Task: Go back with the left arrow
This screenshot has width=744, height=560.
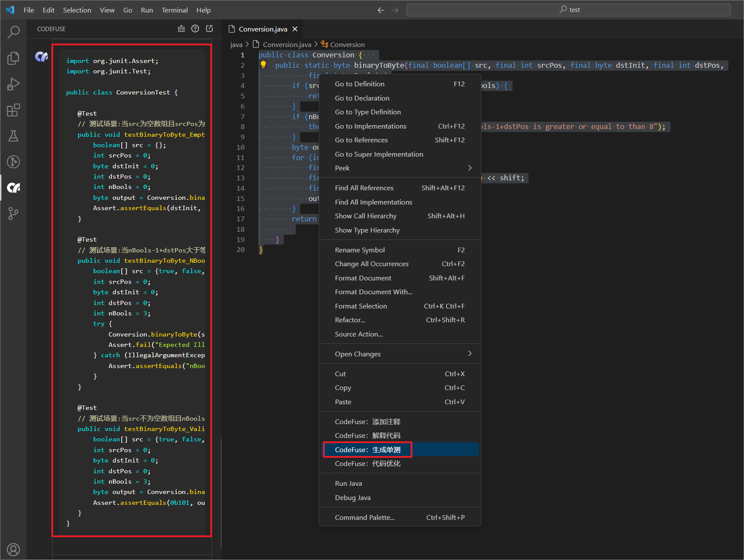Action: (x=381, y=10)
